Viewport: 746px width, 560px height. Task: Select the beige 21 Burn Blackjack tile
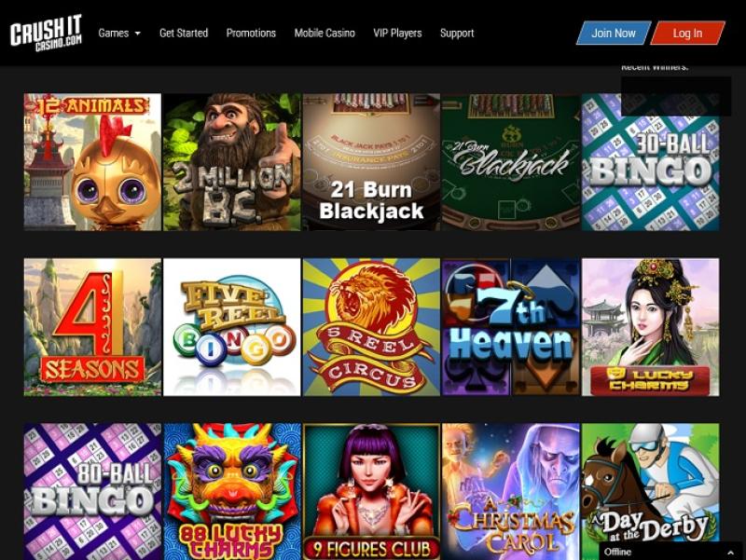[x=371, y=162]
